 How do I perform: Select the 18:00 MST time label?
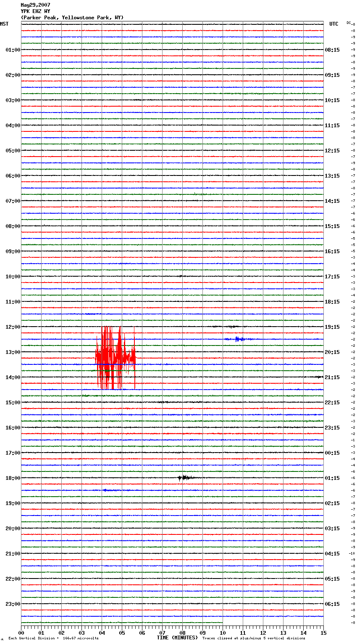(x=13, y=478)
